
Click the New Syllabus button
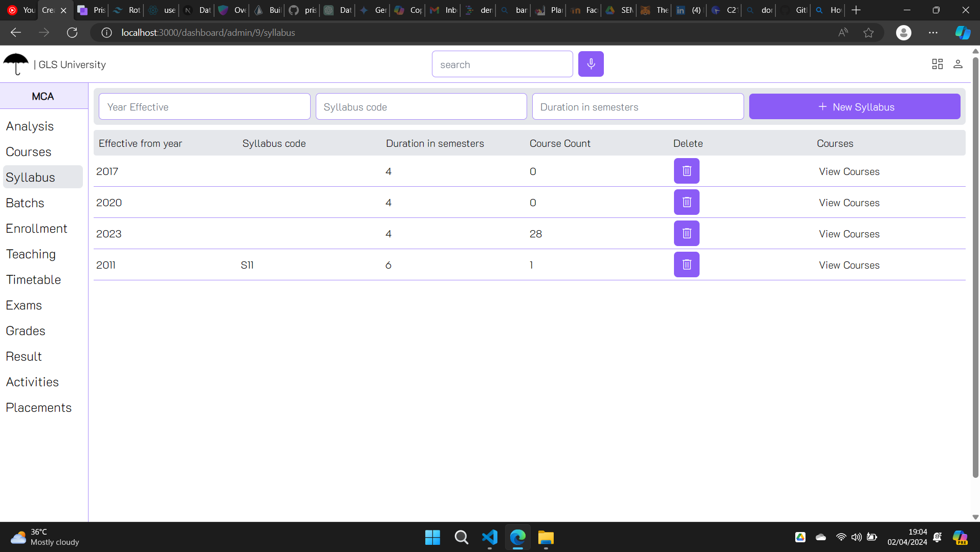(854, 106)
